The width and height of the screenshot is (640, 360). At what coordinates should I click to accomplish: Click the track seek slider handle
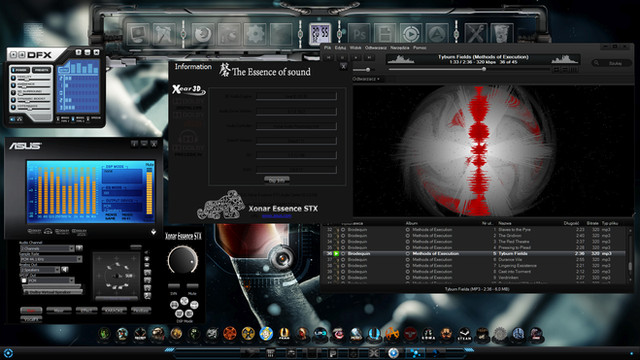click(484, 69)
